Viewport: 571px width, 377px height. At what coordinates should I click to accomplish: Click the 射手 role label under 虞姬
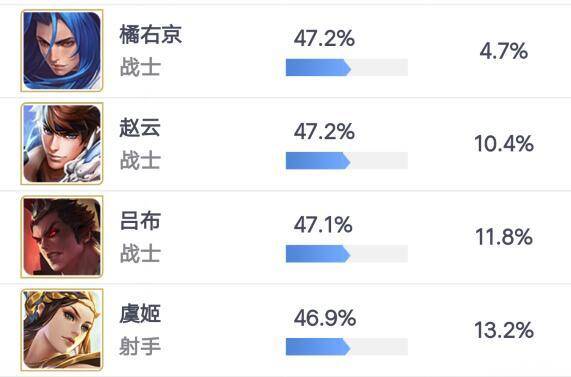point(140,346)
